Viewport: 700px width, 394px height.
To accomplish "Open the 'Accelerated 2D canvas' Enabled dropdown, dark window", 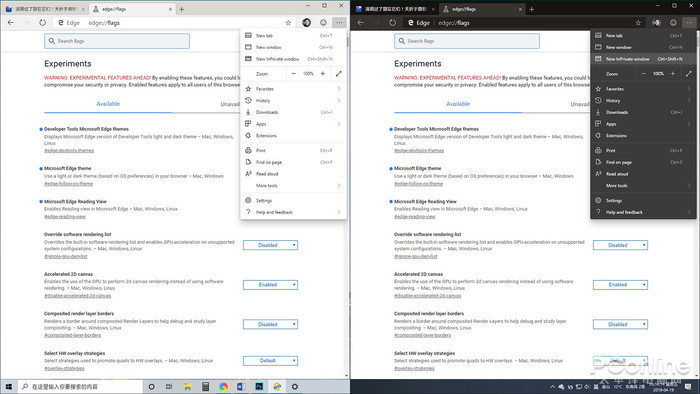I will tap(621, 285).
